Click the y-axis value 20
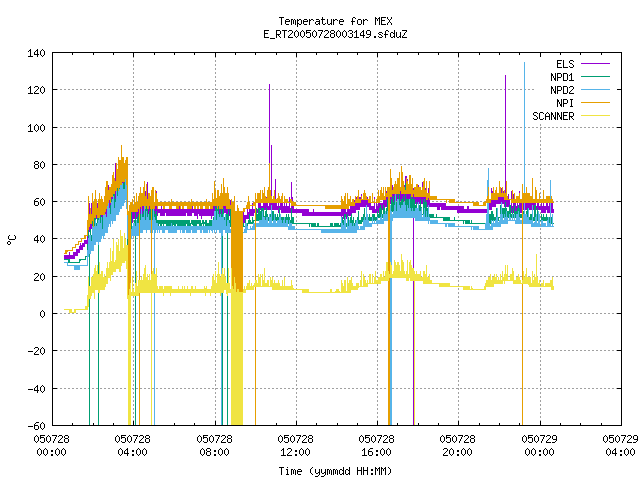Viewport: 640px width, 480px height. [39, 277]
